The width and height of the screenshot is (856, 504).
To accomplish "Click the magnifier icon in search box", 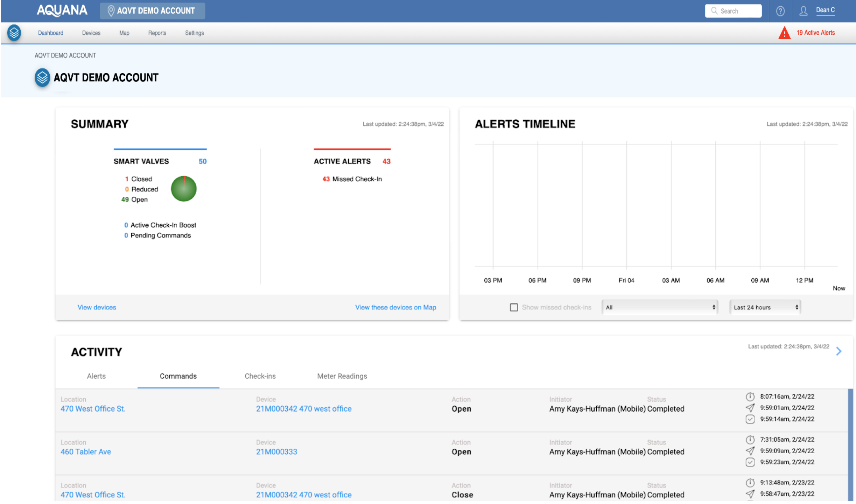I will [x=714, y=11].
